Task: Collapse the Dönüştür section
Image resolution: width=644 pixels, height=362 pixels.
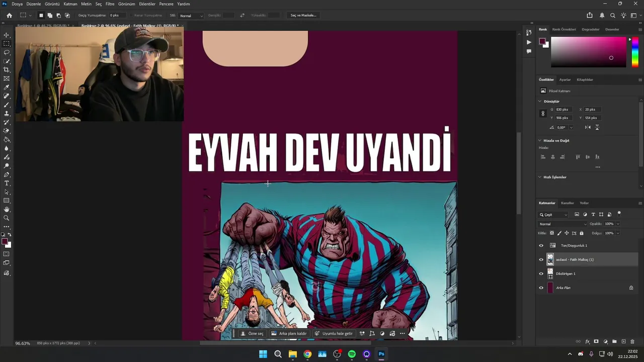Action: tap(540, 101)
